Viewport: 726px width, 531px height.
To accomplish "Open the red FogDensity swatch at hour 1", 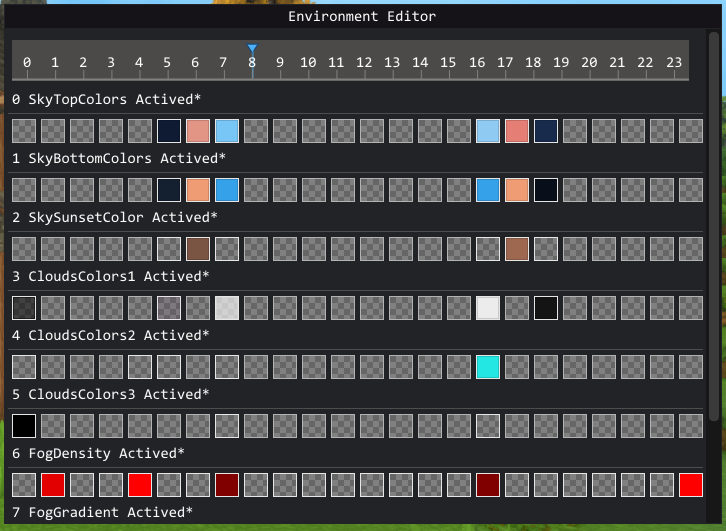I will pos(53,485).
